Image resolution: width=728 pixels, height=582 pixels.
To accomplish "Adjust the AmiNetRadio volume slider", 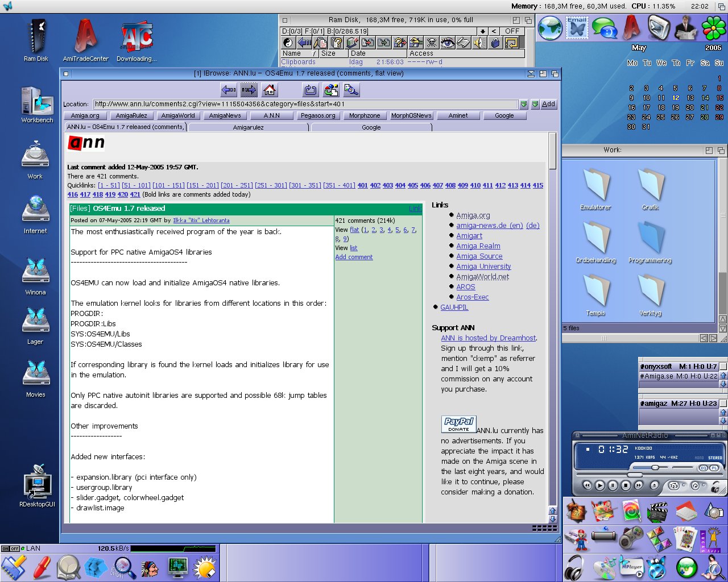I will point(655,467).
